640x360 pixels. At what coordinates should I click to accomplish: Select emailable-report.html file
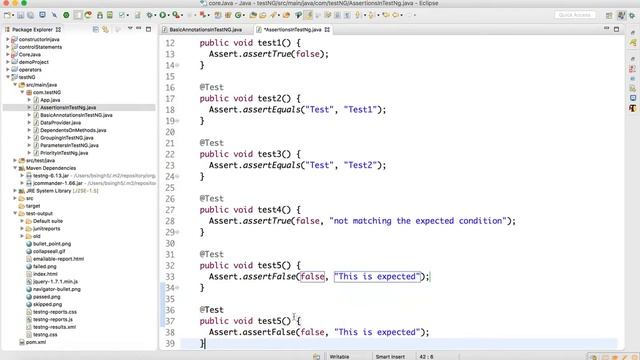coord(58,259)
